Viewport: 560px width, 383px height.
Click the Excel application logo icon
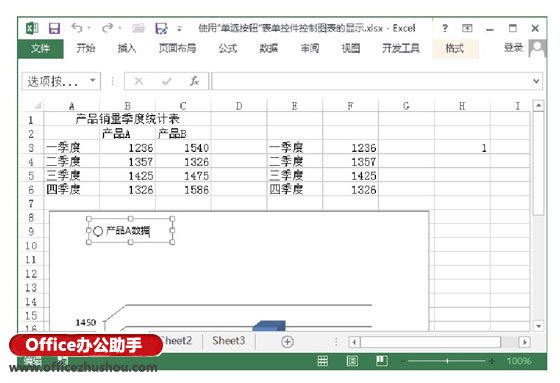coord(32,28)
